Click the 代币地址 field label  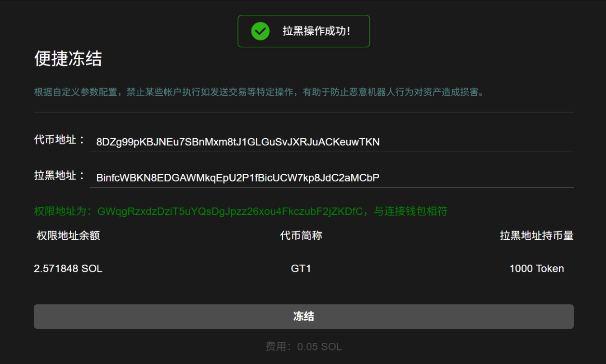[60, 140]
